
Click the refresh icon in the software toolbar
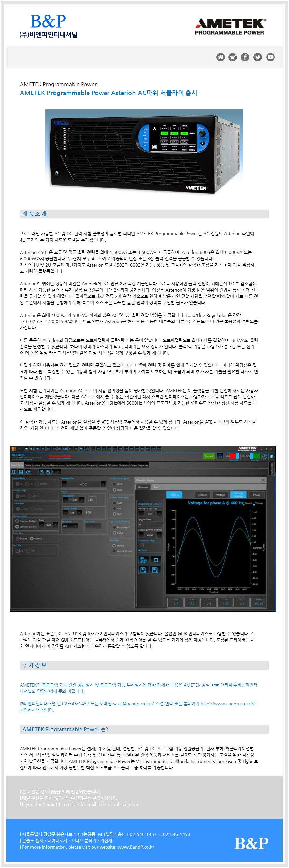point(28,472)
